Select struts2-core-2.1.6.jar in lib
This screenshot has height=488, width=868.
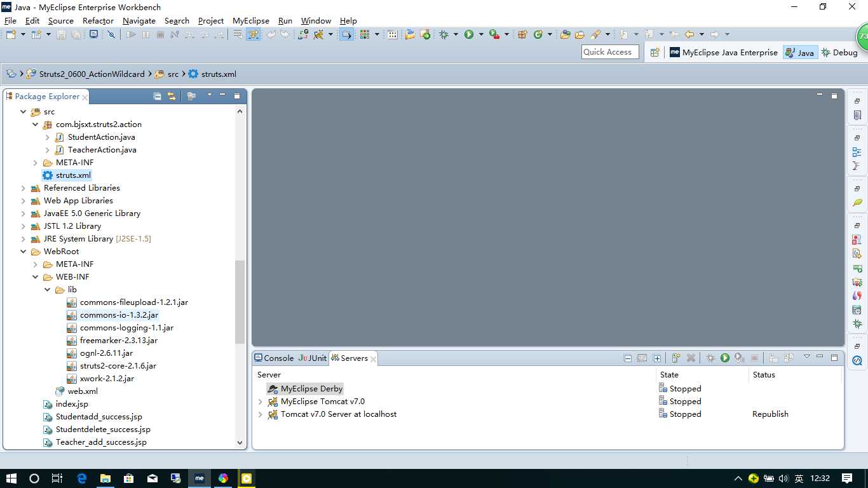pos(118,366)
